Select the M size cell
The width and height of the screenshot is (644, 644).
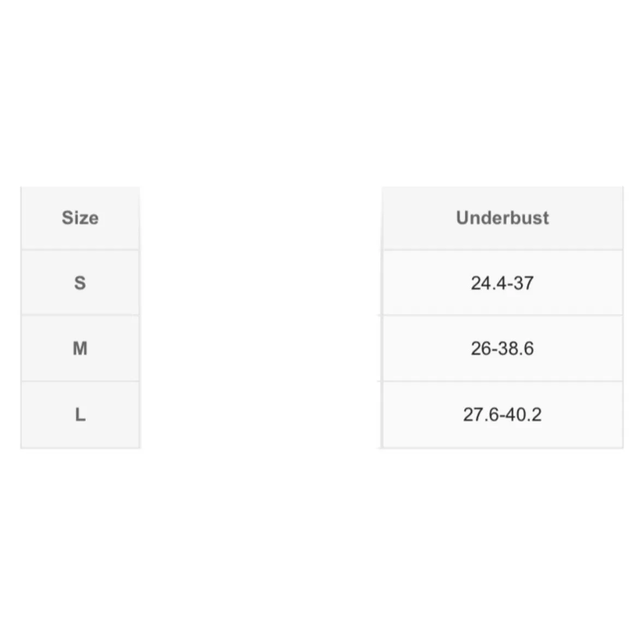(x=80, y=348)
